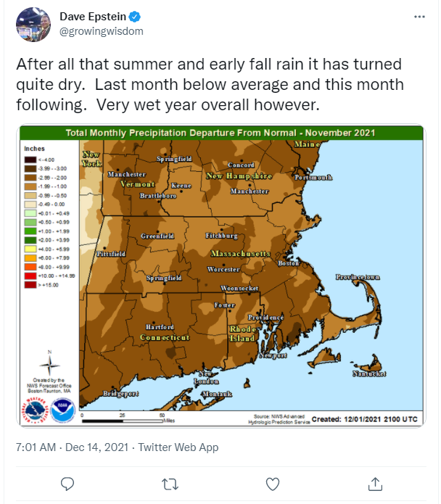Click the Nantucket label on the map
441x504 pixels.
point(369,373)
